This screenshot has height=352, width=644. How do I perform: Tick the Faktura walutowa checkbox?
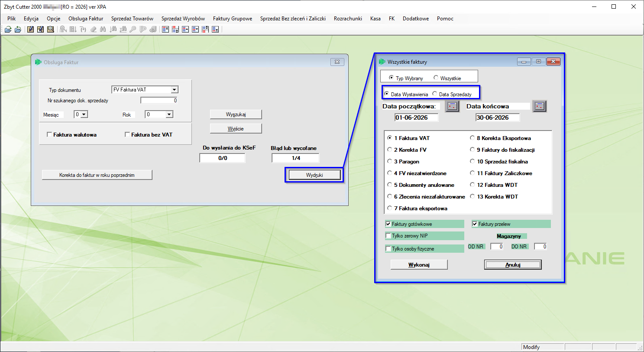click(x=49, y=135)
